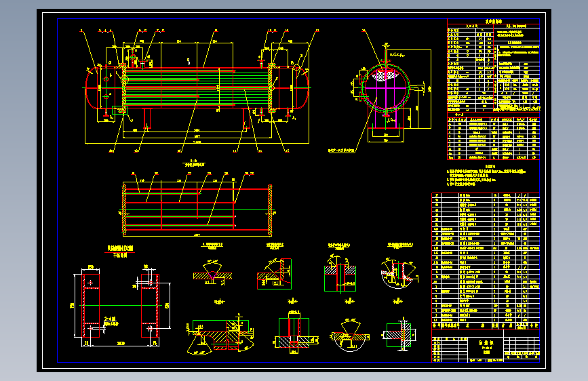The image size is (588, 381).
Task: Click the hatched mesh area inside the circular view
Action: coord(385,75)
